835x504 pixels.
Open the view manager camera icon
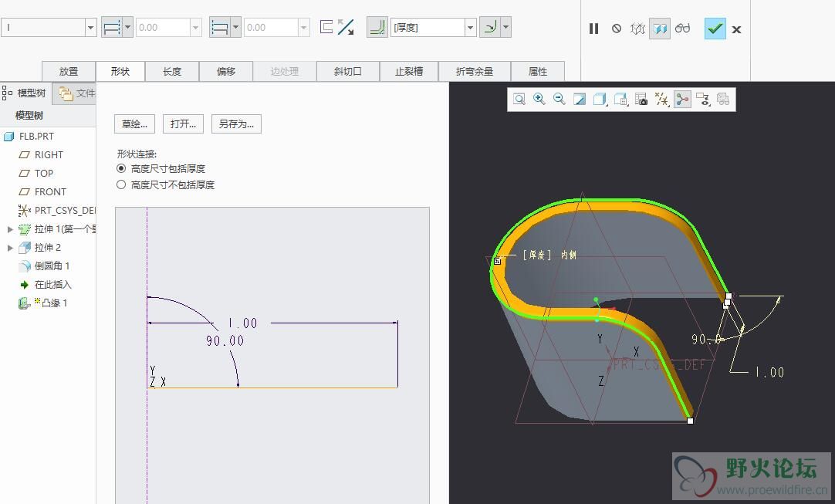[641, 99]
